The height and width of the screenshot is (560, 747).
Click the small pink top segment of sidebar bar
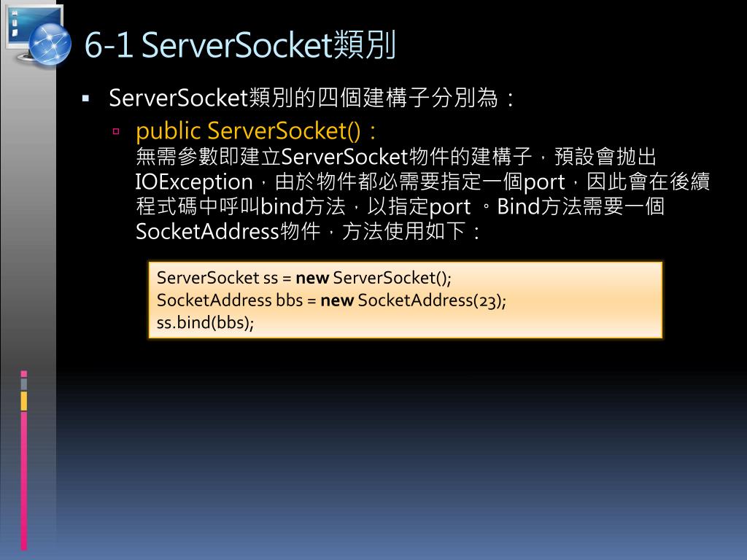[24, 374]
